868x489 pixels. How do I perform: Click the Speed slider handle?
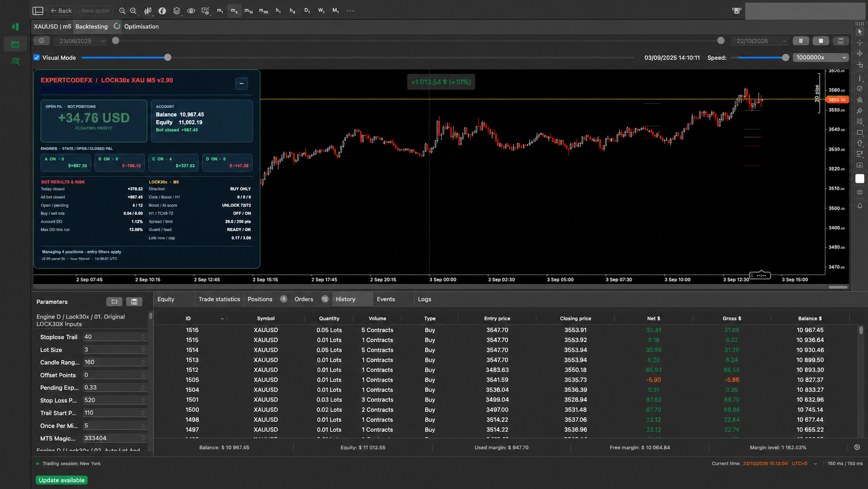coord(785,58)
